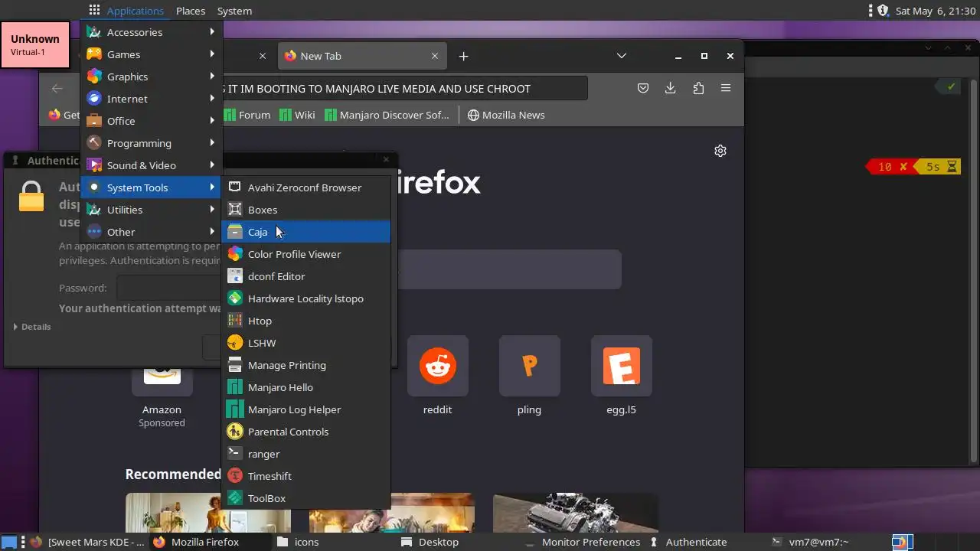The image size is (980, 551).
Task: Open a new Firefox tab with plus
Action: 463,56
